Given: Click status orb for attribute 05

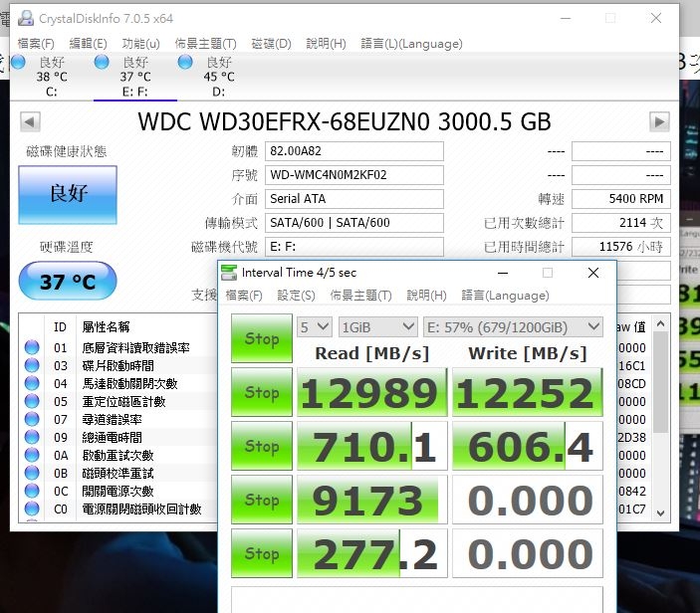Looking at the screenshot, I should 32,401.
